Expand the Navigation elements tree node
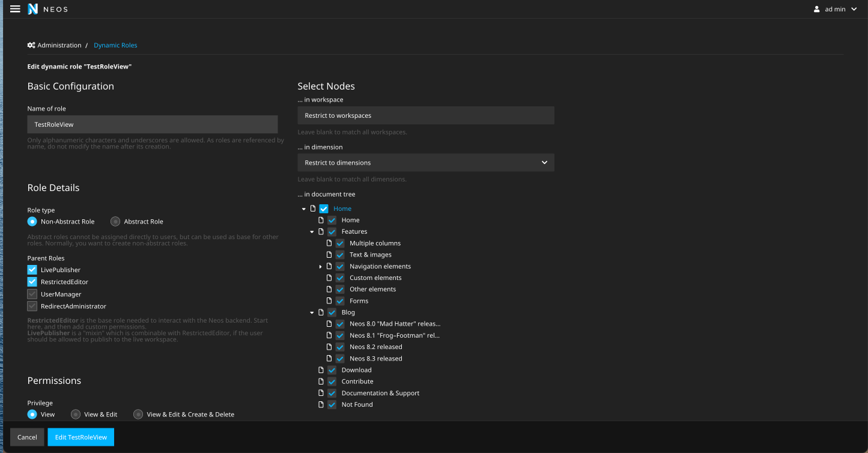 tap(320, 266)
